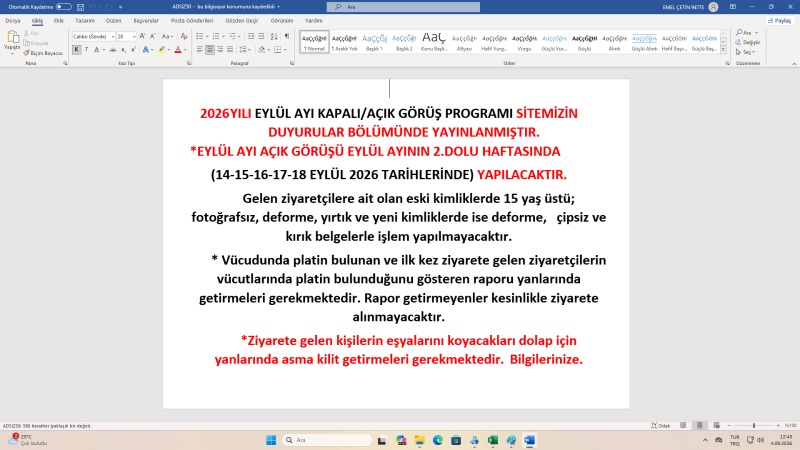800x450 pixels.
Task: Open the Ekle ribbon tab
Action: coord(59,21)
